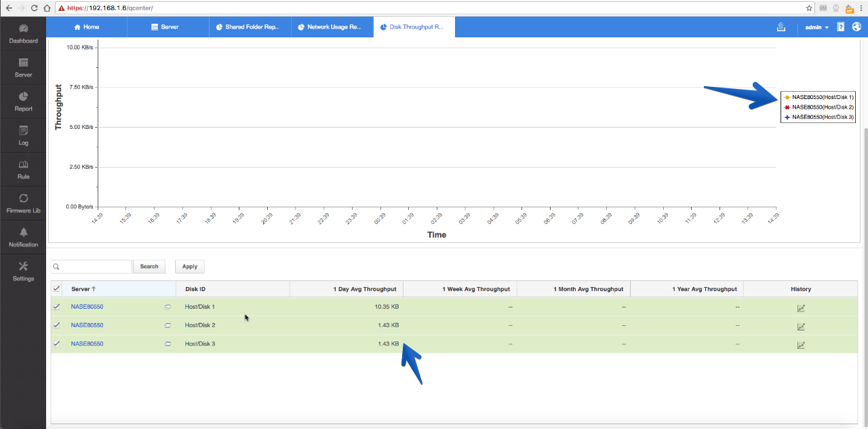Open the admin user dropdown
The width and height of the screenshot is (868, 429).
[816, 27]
